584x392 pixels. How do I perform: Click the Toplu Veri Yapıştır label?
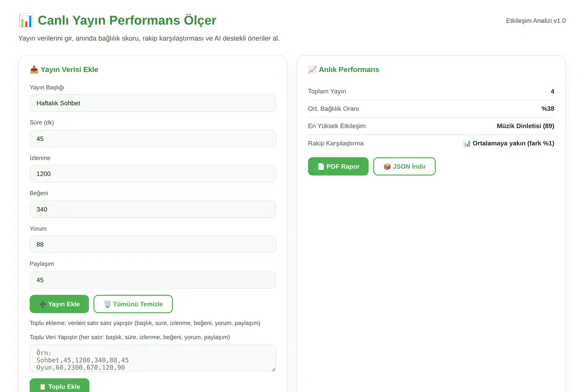pyautogui.click(x=130, y=337)
